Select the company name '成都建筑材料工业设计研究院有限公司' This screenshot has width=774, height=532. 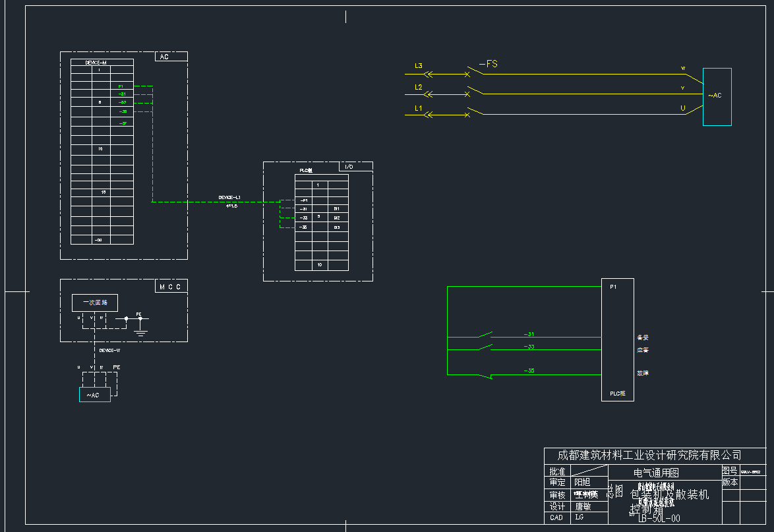(649, 455)
